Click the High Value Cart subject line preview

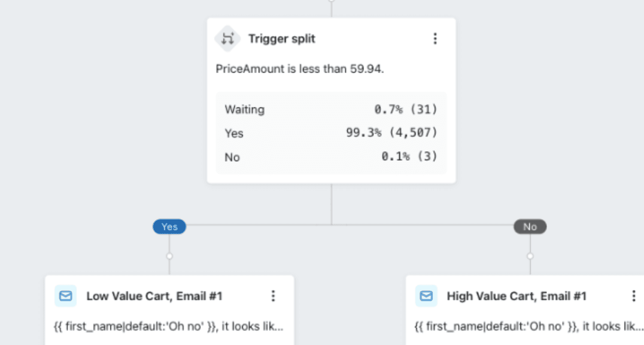point(529,327)
